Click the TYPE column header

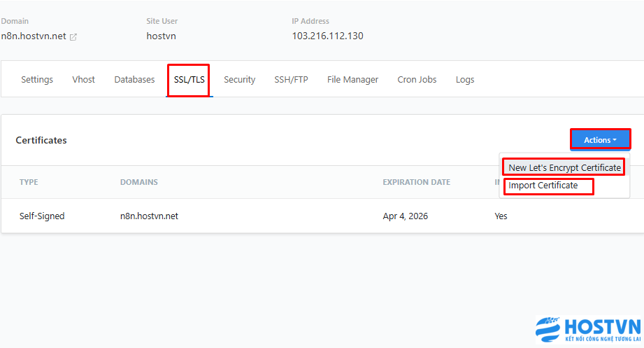click(x=29, y=182)
